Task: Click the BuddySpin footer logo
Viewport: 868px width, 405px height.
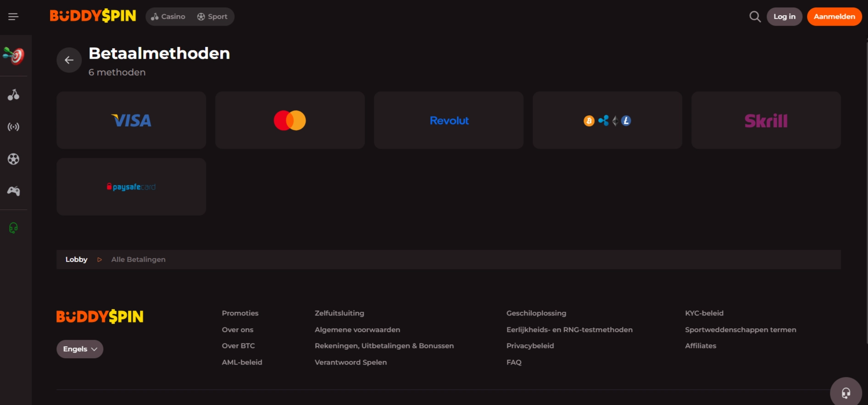Action: [100, 316]
